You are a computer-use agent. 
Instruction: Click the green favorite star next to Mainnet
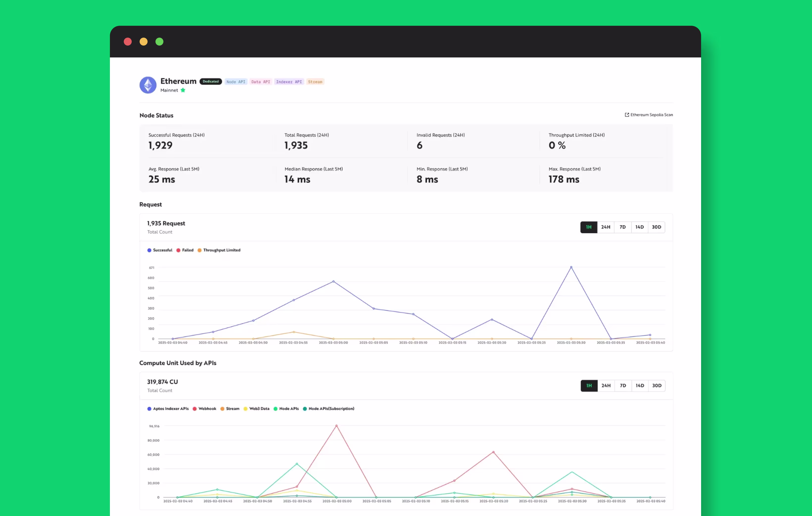[x=183, y=90]
